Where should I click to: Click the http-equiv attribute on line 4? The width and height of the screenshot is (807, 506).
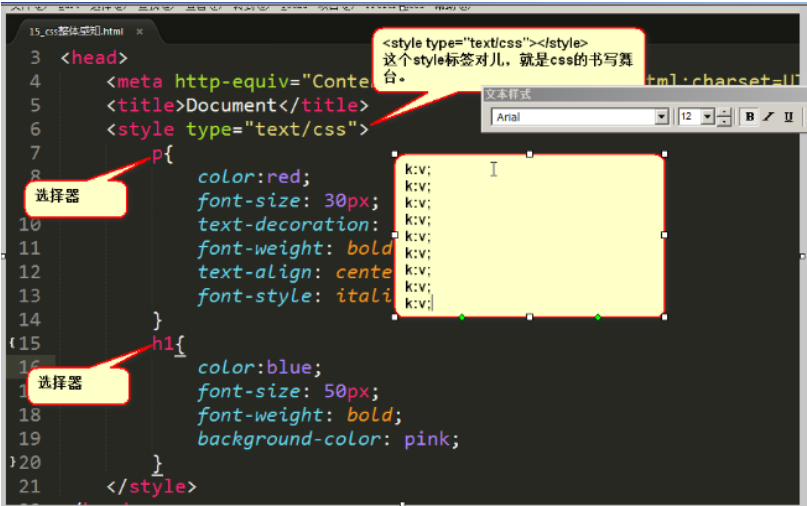[x=233, y=82]
